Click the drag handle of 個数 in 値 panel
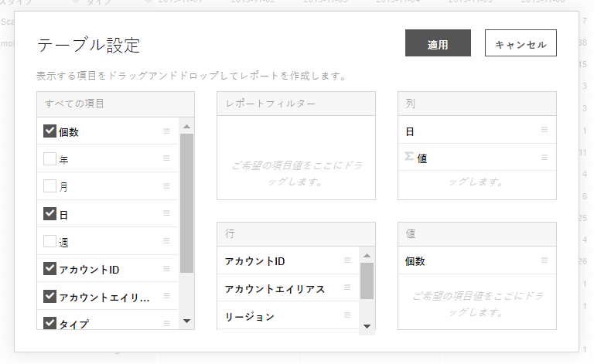The width and height of the screenshot is (594, 364). [544, 260]
